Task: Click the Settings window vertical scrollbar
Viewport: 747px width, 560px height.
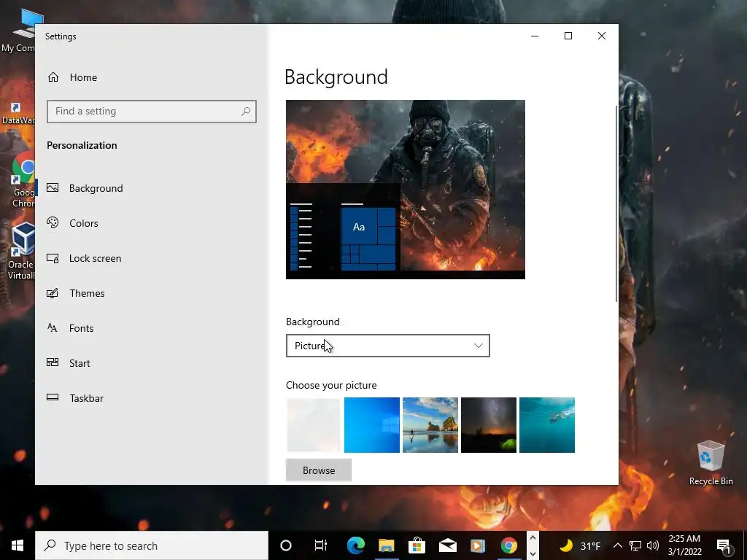Action: click(x=616, y=204)
